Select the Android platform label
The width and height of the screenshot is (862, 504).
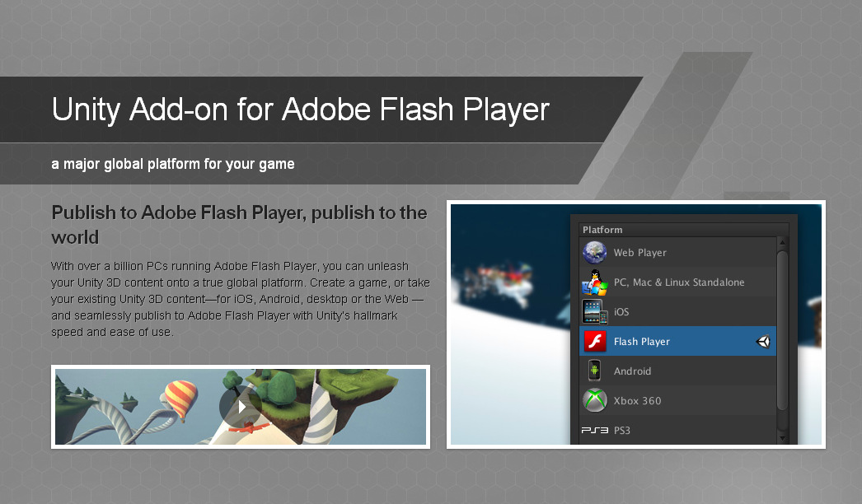click(x=632, y=371)
